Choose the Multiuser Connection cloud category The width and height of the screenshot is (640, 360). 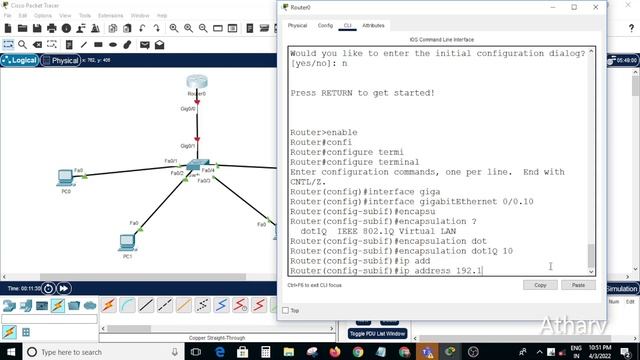coord(90,305)
